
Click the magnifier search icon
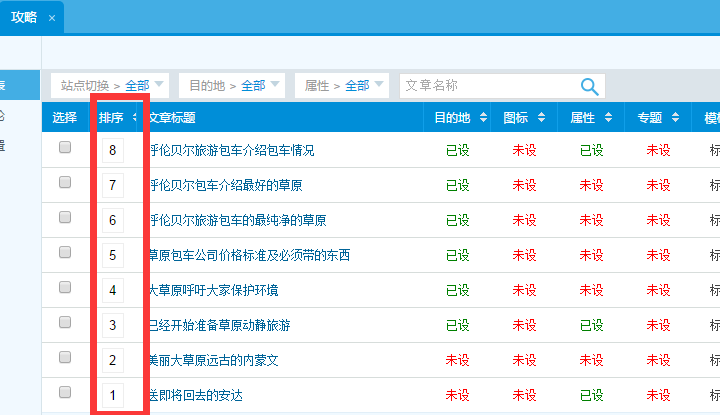pos(591,86)
